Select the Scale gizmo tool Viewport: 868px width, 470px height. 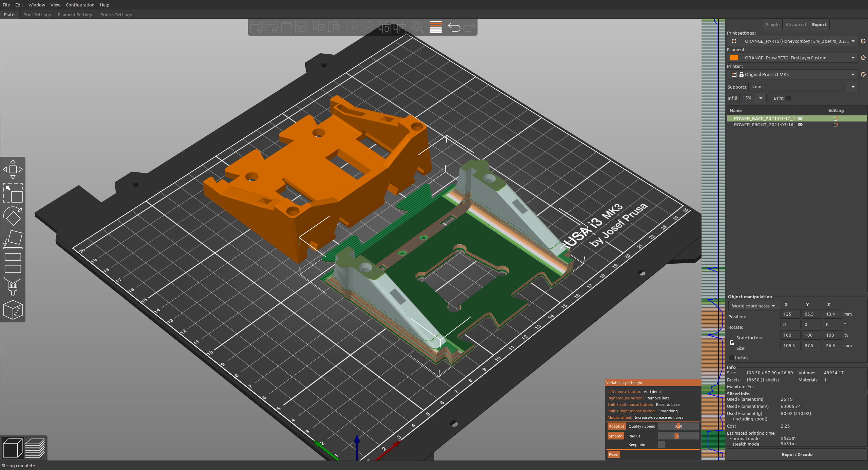point(13,192)
